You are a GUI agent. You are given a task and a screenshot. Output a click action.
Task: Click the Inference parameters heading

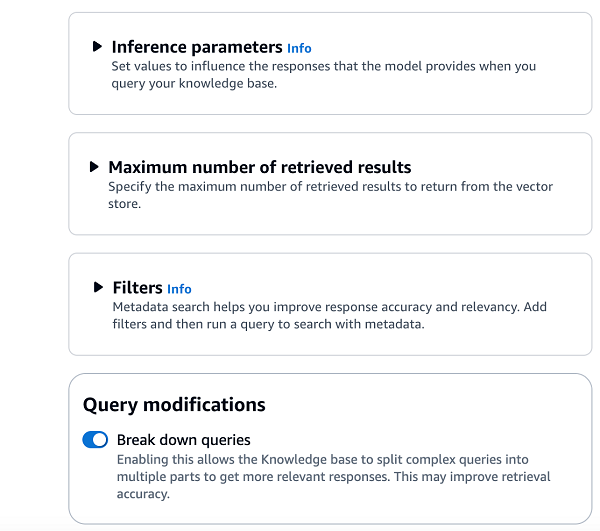[x=197, y=47]
